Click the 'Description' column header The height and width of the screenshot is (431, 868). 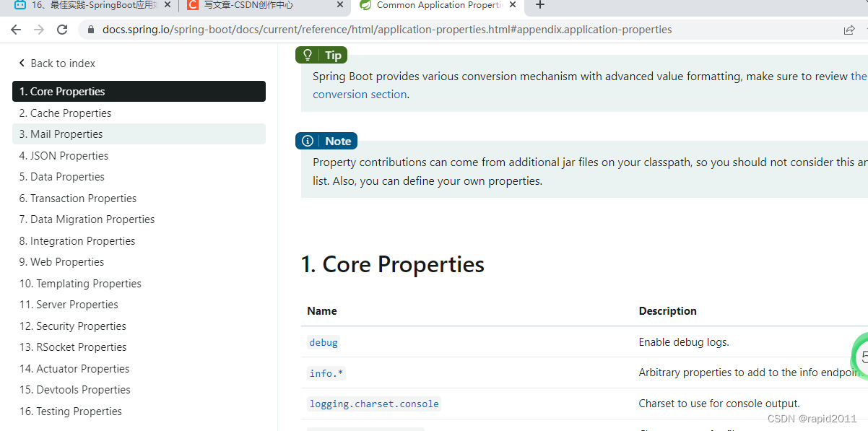click(668, 311)
